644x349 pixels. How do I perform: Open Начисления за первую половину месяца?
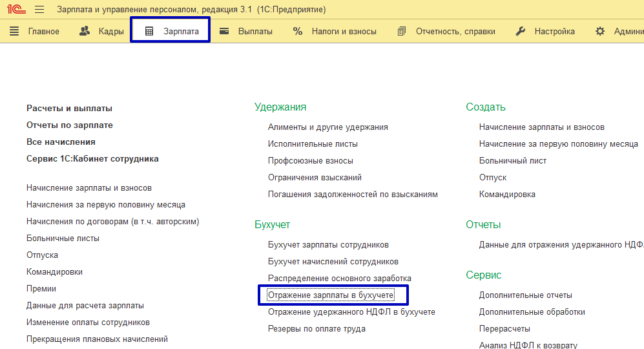pos(106,205)
